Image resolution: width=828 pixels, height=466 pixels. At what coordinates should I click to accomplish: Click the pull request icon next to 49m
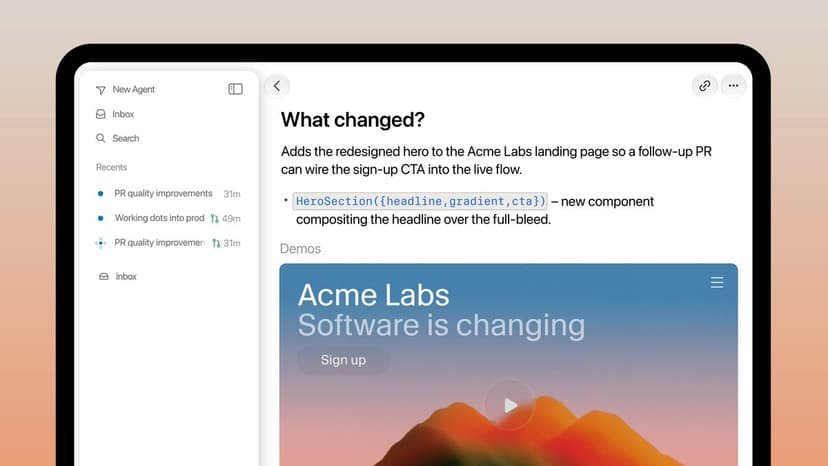coord(214,218)
